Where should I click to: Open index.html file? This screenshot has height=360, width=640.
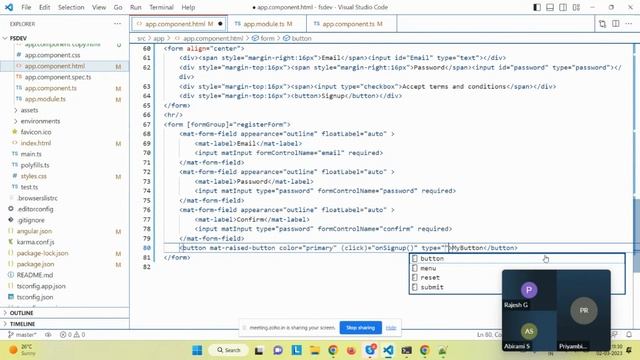click(x=36, y=143)
